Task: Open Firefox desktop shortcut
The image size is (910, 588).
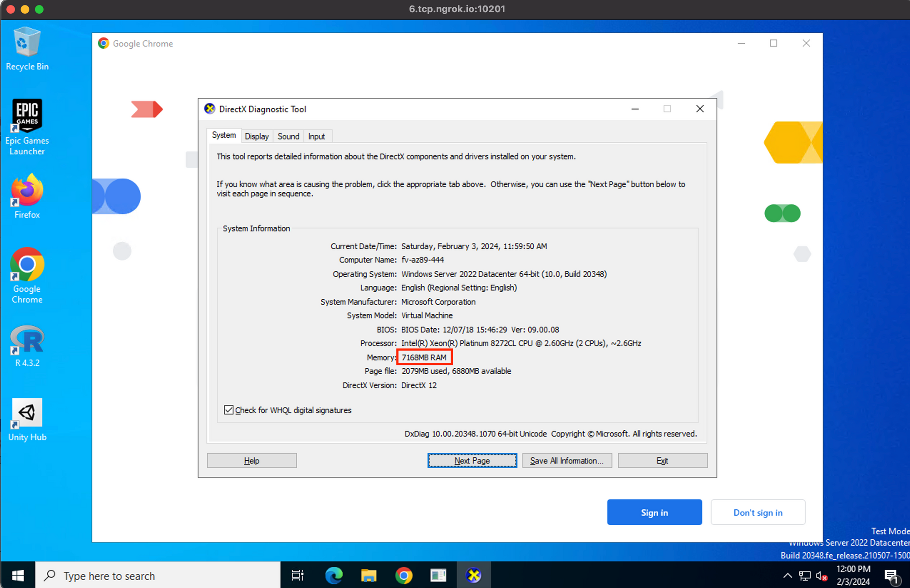Action: (x=27, y=196)
